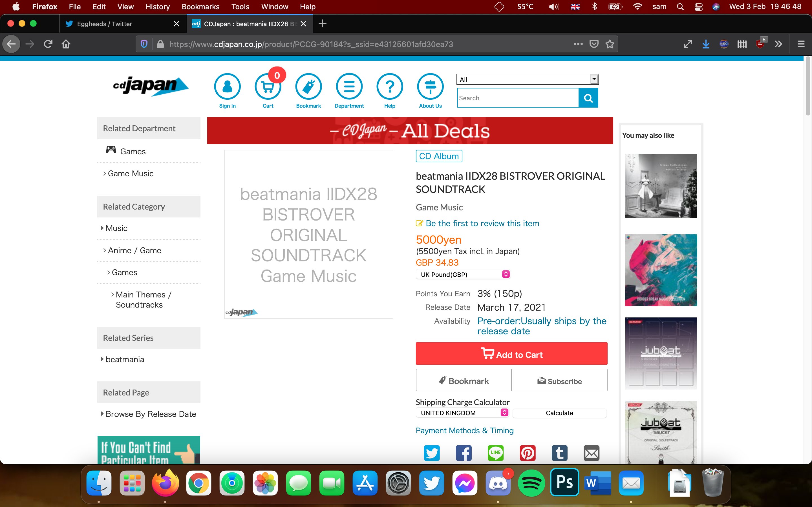
Task: Share on Twitter icon
Action: coord(431,453)
